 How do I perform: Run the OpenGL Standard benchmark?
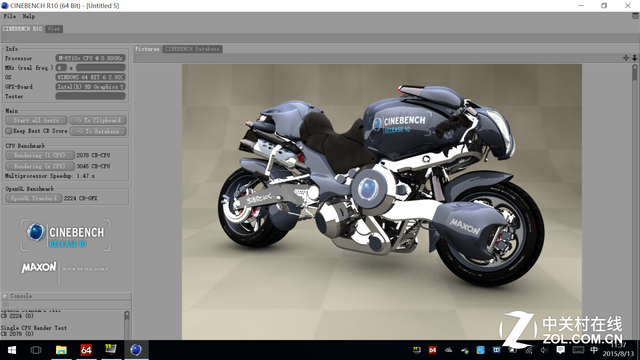(x=34, y=198)
